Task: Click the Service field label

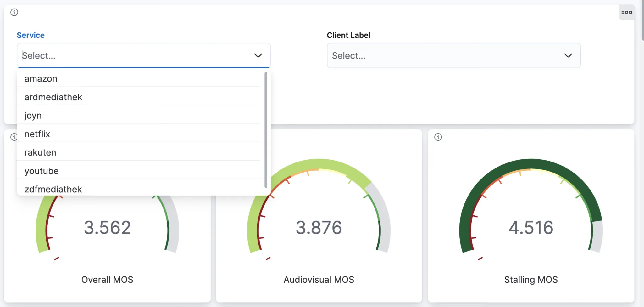Action: tap(31, 35)
